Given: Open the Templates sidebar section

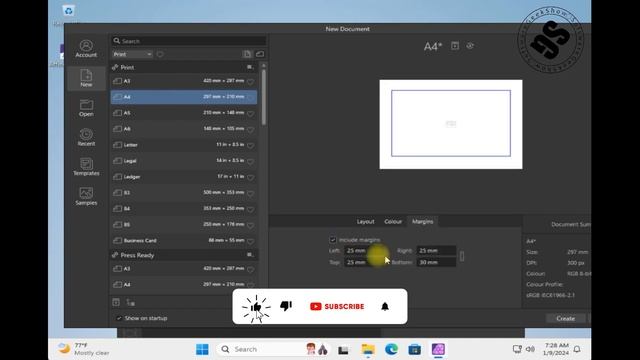Looking at the screenshot, I should coord(86,167).
